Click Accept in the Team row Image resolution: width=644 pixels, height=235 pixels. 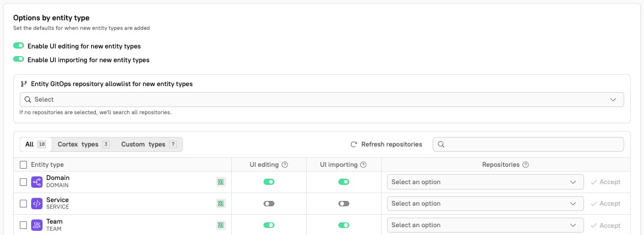pyautogui.click(x=606, y=225)
